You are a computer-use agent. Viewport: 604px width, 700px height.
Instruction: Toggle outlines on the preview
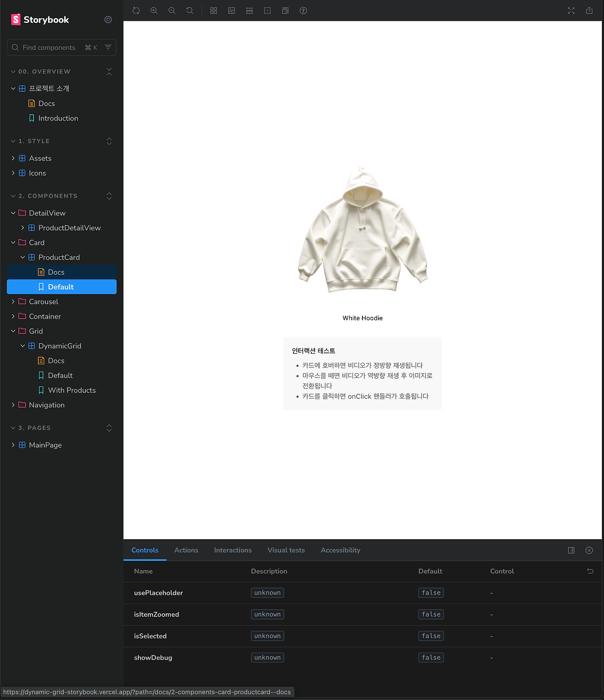268,10
